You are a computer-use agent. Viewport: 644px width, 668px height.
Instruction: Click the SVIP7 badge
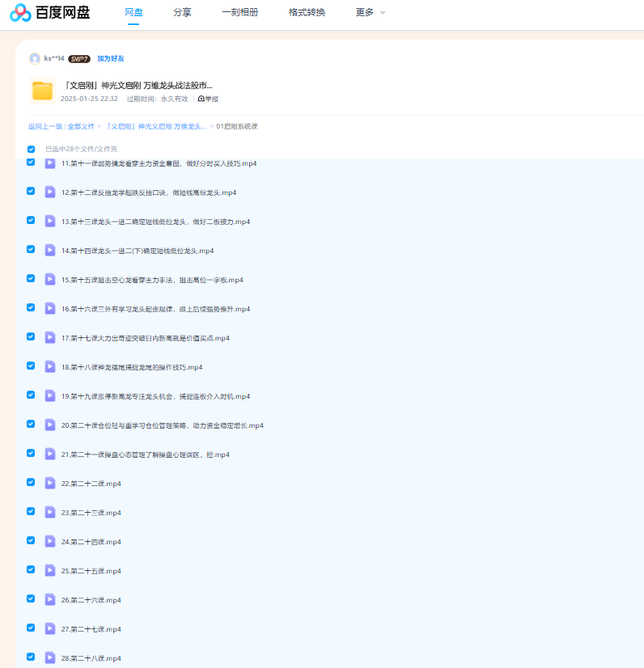(78, 59)
